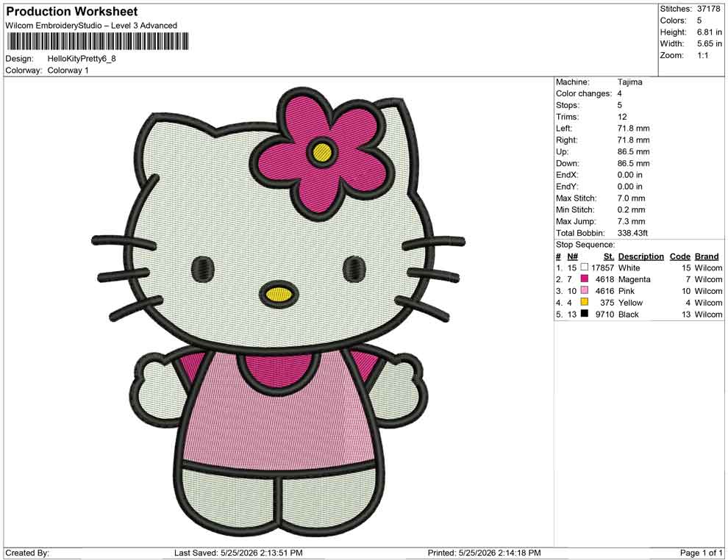Select the 'Colorway 1' value
The width and height of the screenshot is (728, 560).
tap(68, 71)
